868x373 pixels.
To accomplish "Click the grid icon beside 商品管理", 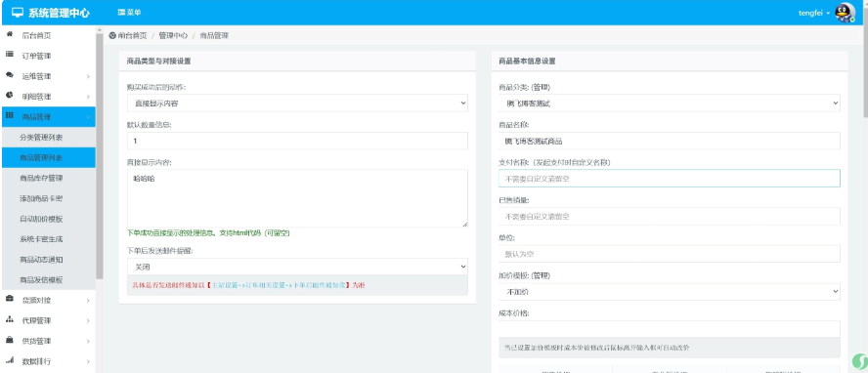I will coord(10,116).
